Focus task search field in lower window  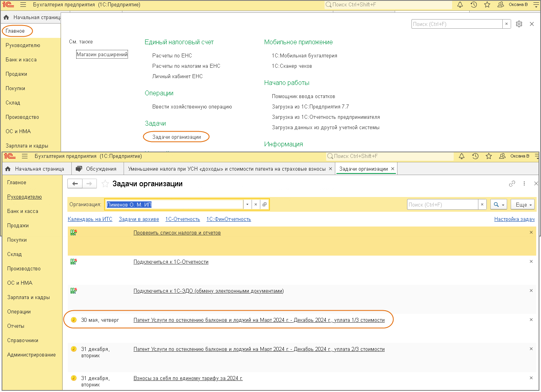[443, 205]
